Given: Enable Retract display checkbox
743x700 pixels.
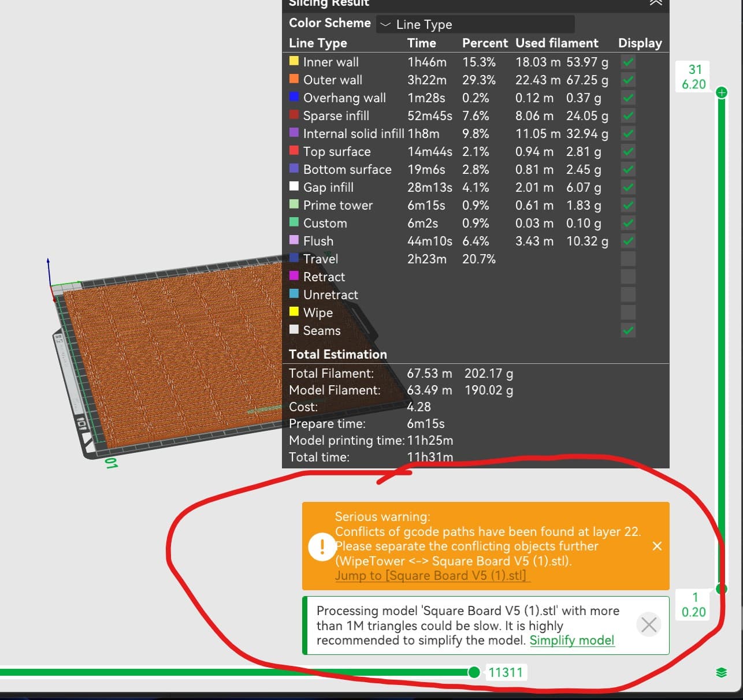Looking at the screenshot, I should (x=628, y=277).
